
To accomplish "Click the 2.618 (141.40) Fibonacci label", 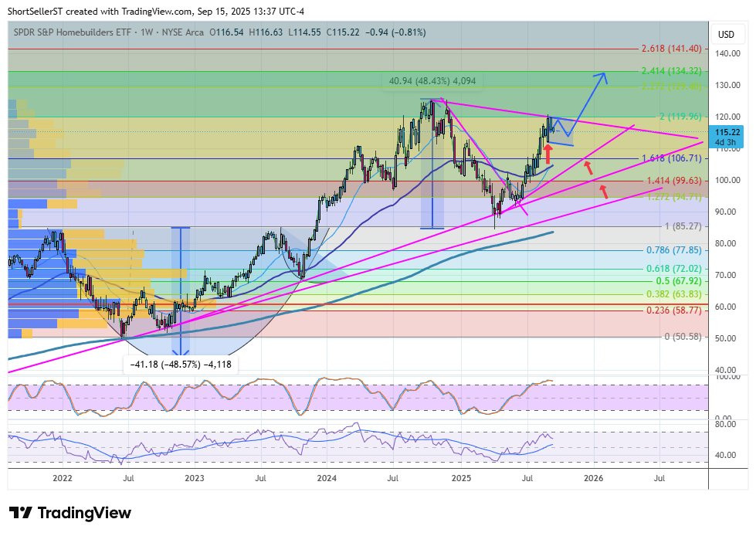I will 671,49.
